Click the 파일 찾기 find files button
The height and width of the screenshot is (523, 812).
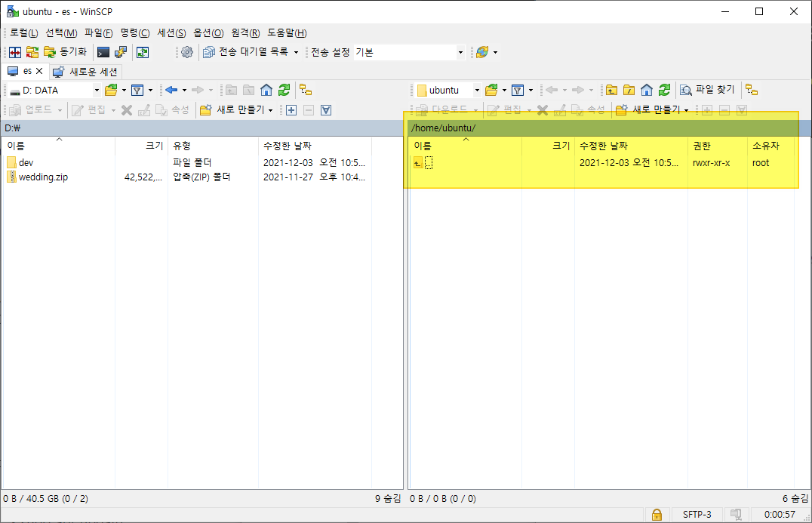click(707, 90)
